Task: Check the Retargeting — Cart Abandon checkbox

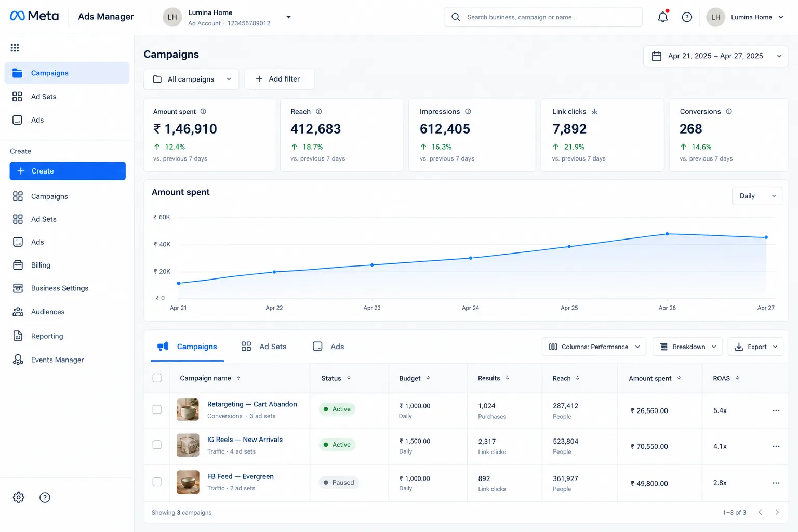Action: point(157,409)
